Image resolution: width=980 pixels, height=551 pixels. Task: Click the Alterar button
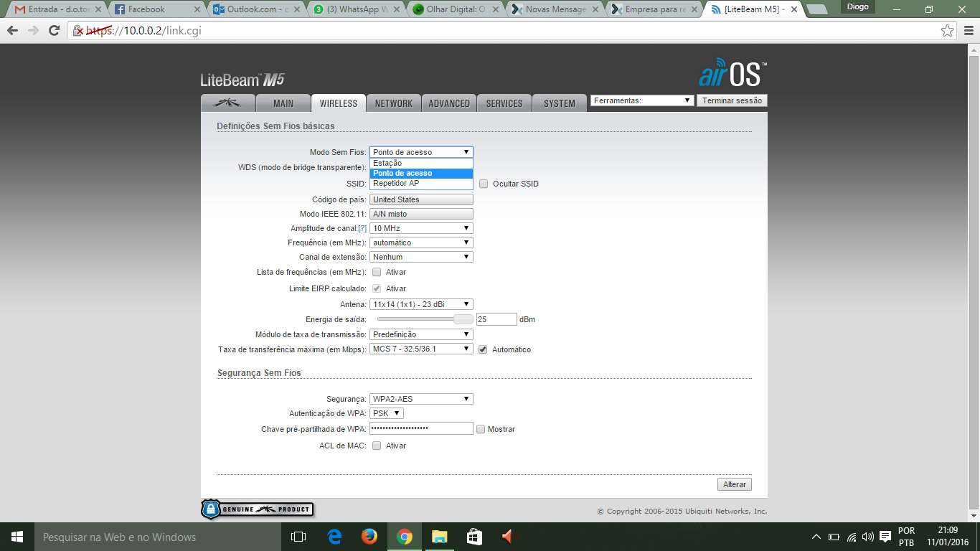pos(735,484)
